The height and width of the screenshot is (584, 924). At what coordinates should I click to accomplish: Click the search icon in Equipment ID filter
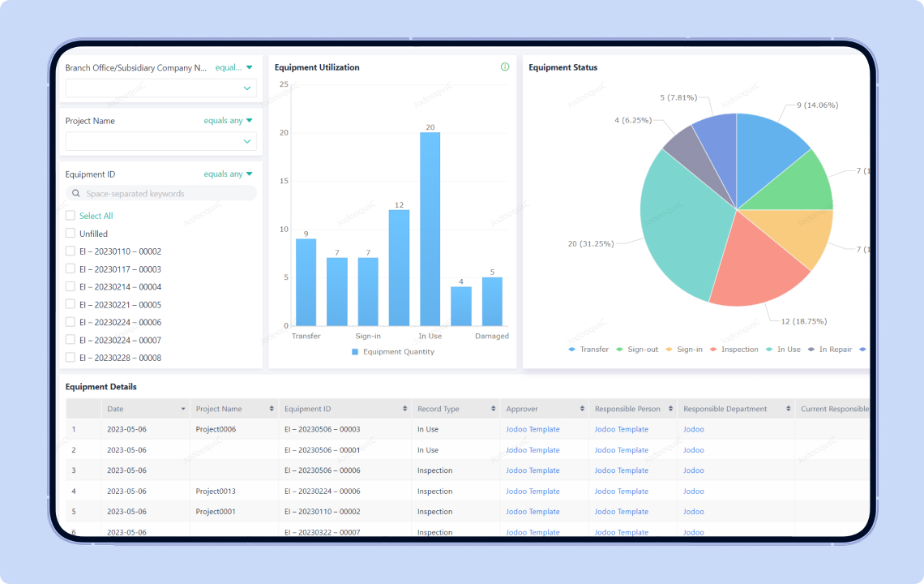click(x=75, y=193)
